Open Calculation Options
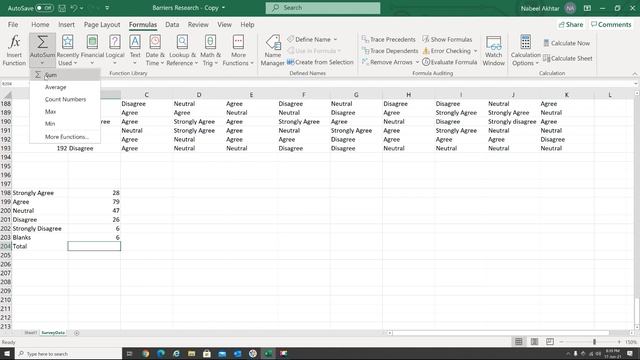 (x=525, y=51)
